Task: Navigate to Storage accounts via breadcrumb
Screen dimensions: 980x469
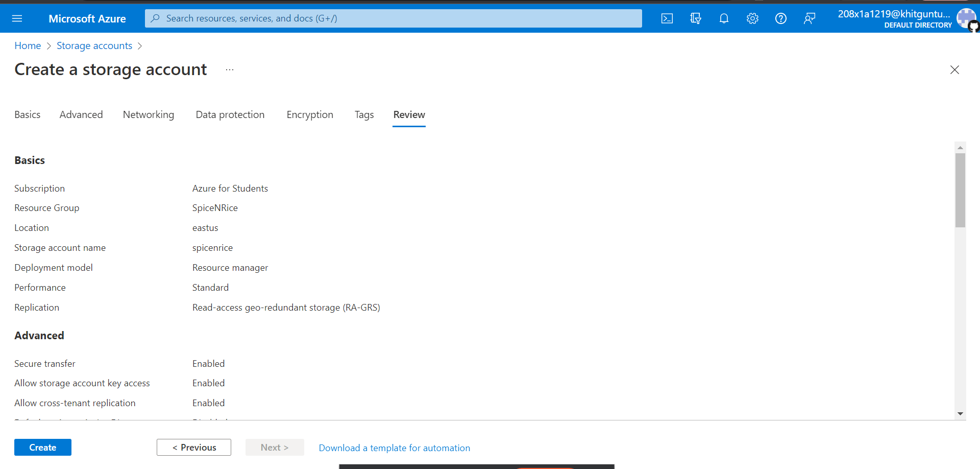Action: 94,45
